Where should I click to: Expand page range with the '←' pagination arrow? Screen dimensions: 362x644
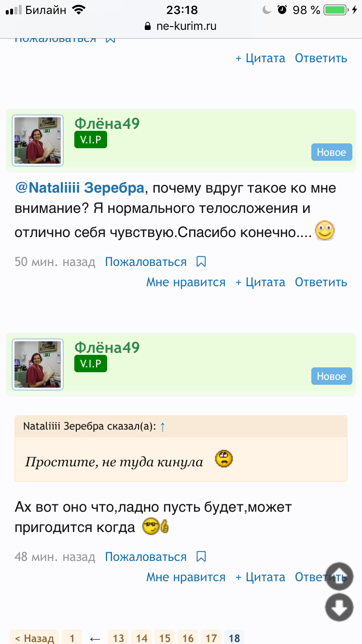95,638
